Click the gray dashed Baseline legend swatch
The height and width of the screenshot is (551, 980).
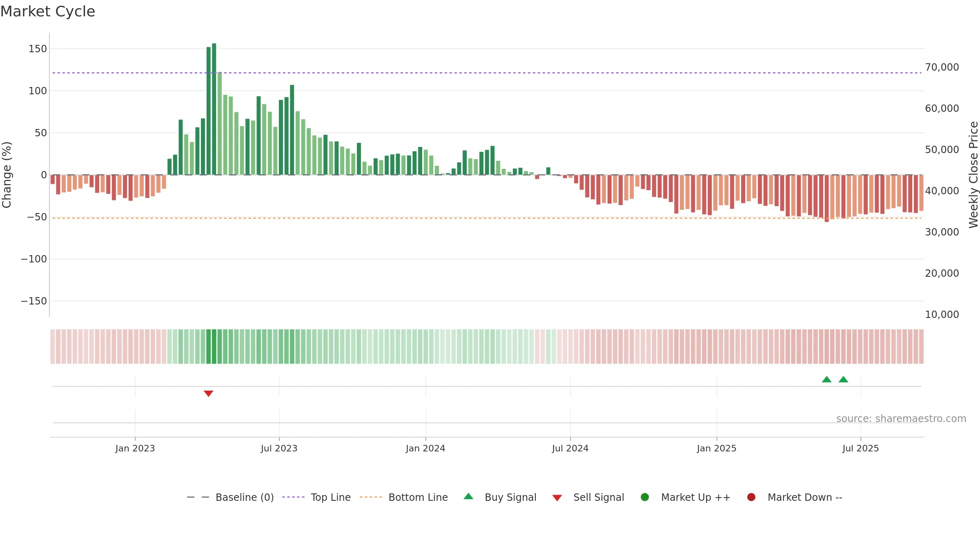pyautogui.click(x=198, y=497)
